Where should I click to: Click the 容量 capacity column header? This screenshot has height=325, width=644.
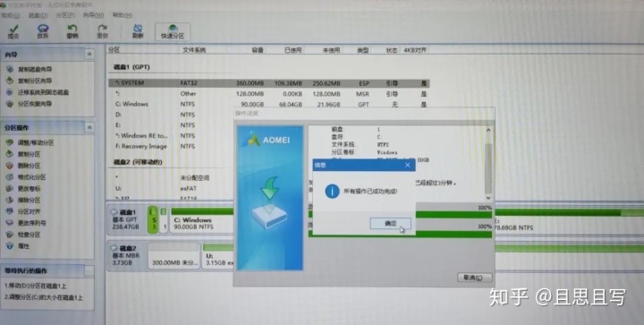pyautogui.click(x=257, y=50)
